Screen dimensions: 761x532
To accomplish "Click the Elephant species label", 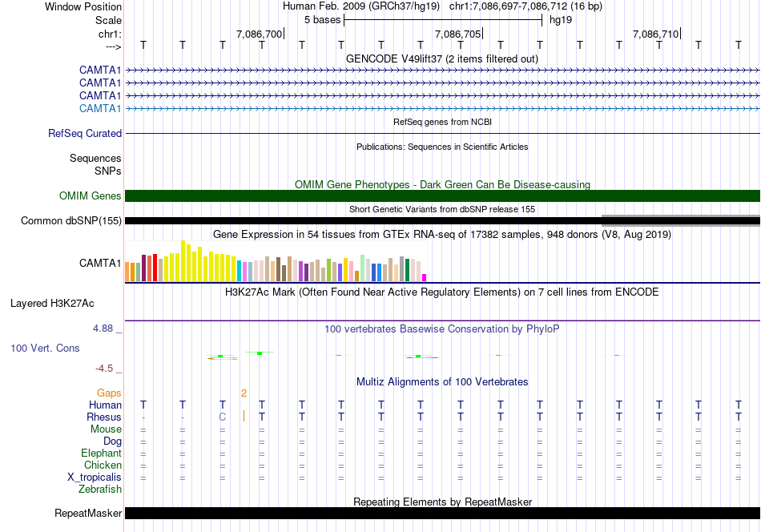I will [101, 453].
